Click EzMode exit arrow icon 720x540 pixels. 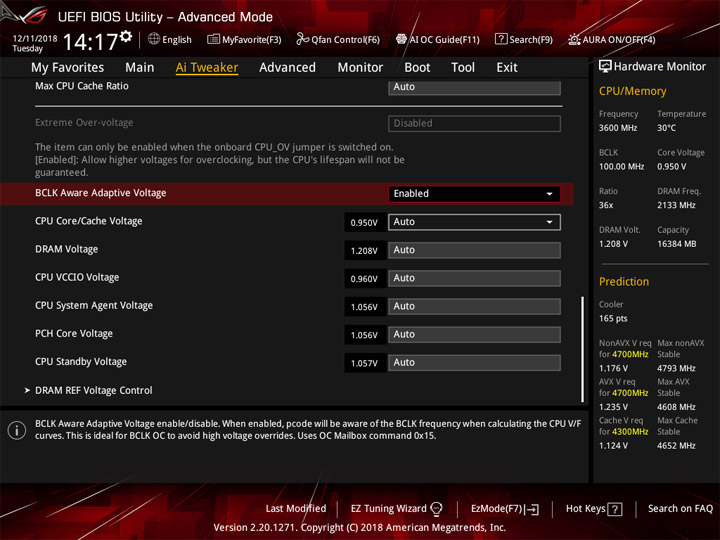[x=532, y=509]
